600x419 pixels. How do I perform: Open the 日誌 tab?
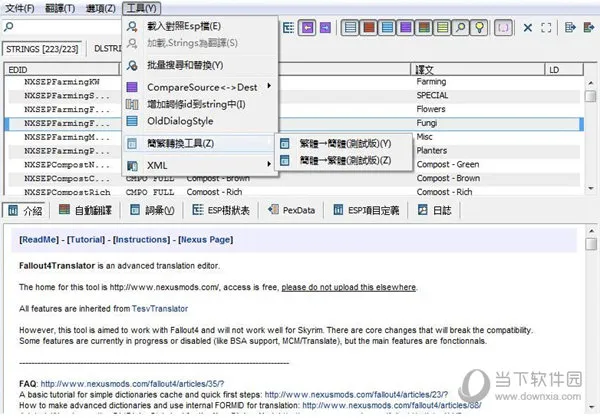pyautogui.click(x=435, y=210)
